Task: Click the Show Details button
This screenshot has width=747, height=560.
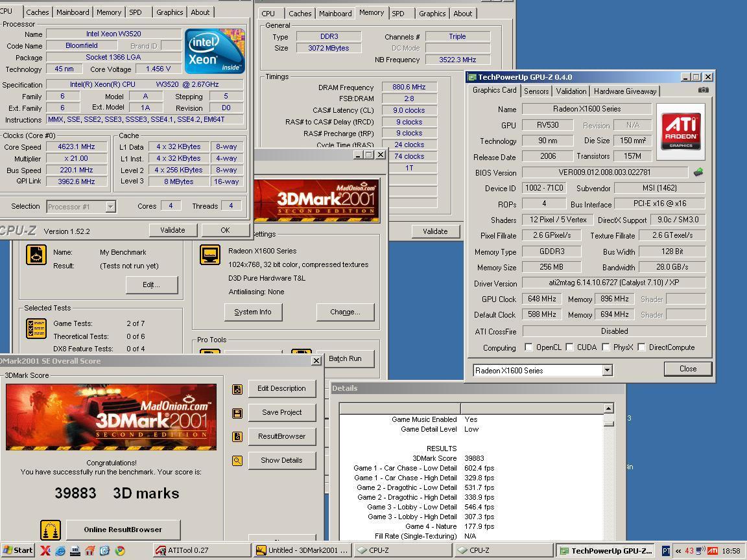Action: click(281, 460)
